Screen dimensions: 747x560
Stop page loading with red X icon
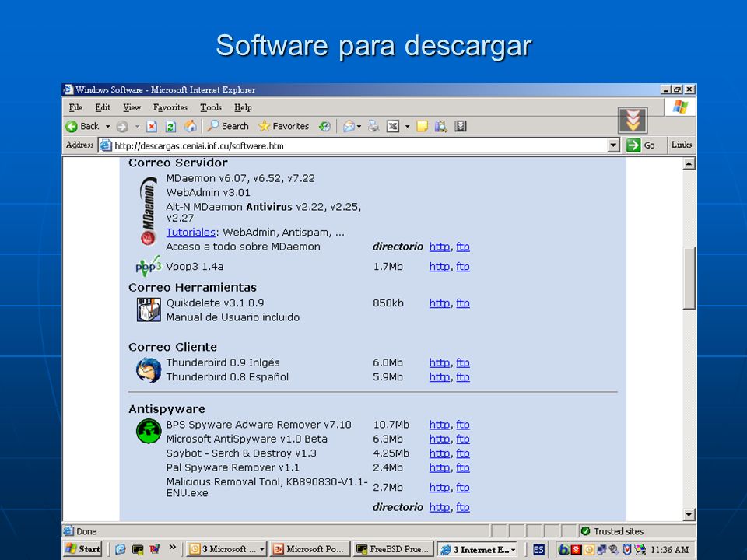coord(152,126)
